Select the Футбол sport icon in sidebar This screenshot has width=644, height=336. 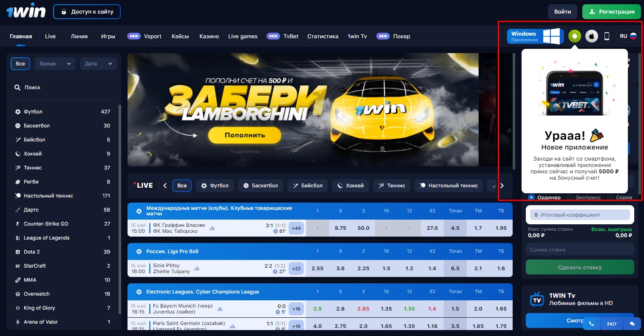tap(17, 111)
